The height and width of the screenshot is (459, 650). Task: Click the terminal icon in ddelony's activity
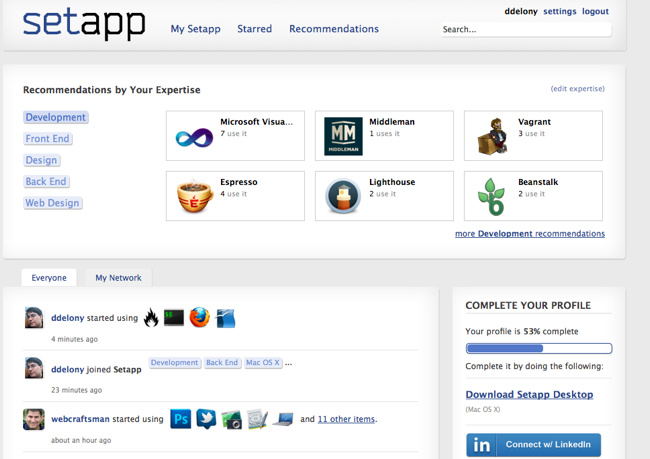(174, 318)
